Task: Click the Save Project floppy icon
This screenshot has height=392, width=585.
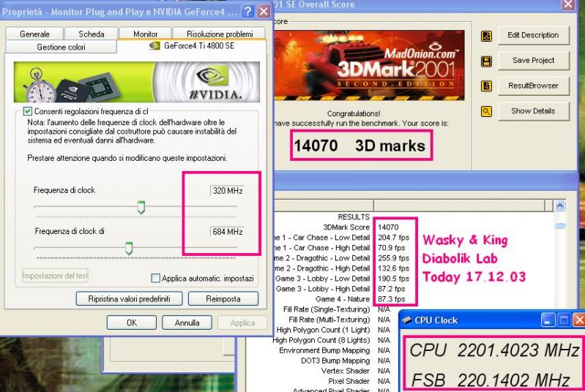Action: coord(486,61)
